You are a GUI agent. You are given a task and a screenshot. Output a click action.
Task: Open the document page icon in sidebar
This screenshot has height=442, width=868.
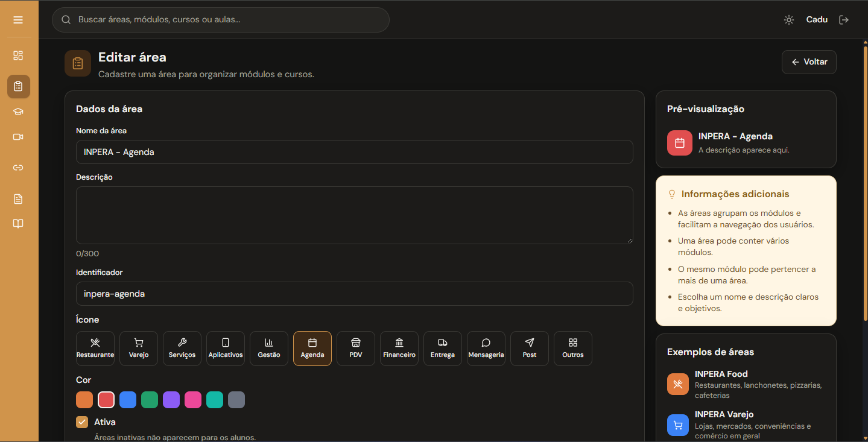point(18,199)
